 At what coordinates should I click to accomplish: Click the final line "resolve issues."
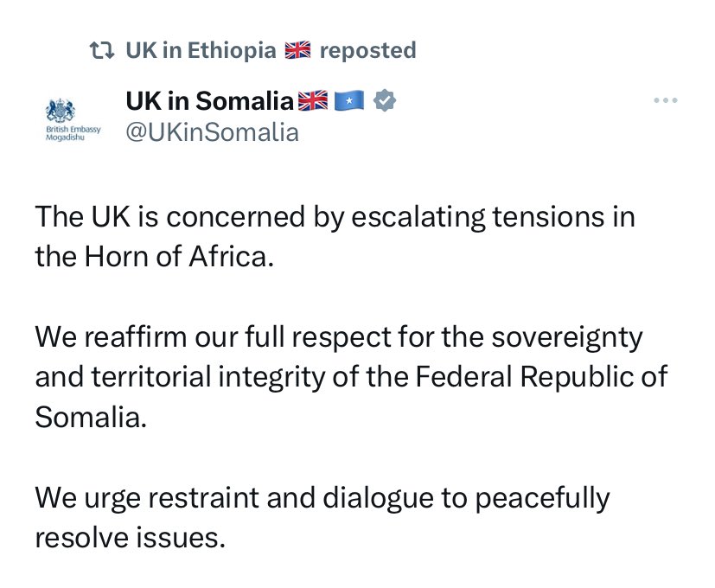click(130, 537)
